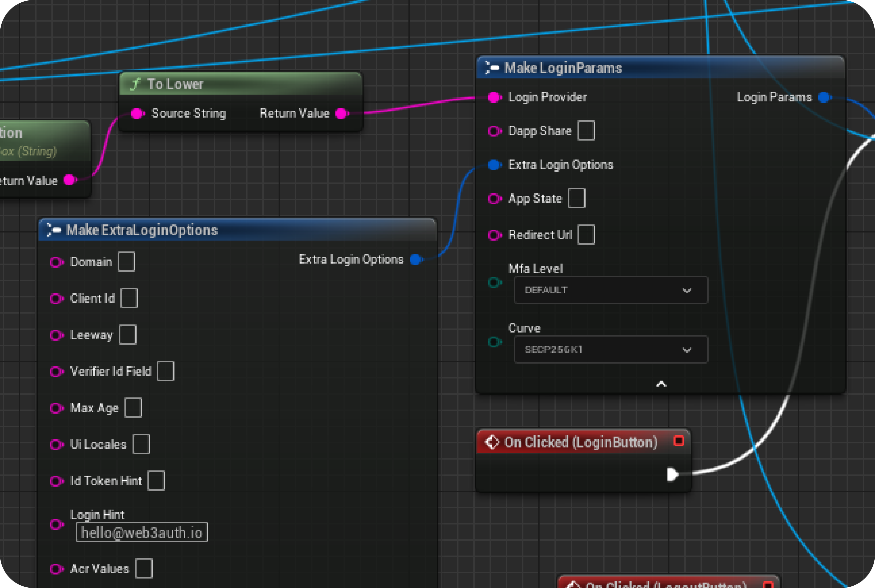Click the exec output pin on On Clicked LoginButton
Screen dimensions: 875x588
(x=673, y=474)
